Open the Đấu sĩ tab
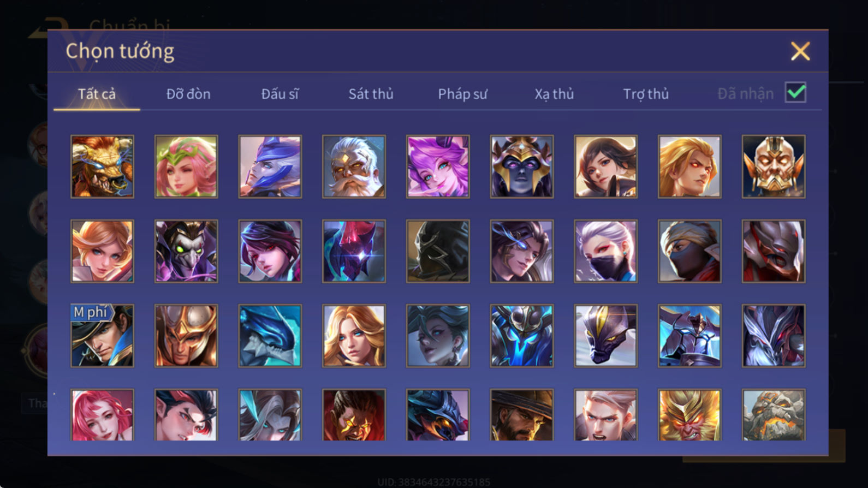Screen dimensions: 868x488 (280, 94)
